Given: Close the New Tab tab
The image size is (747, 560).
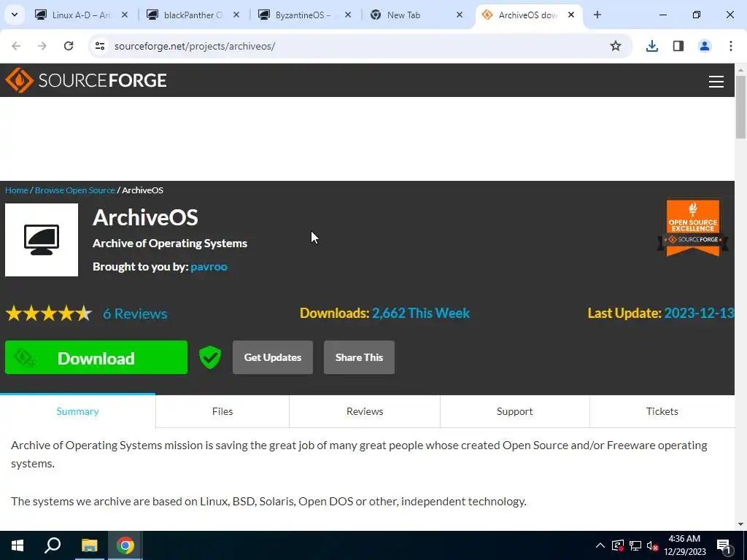Looking at the screenshot, I should [460, 15].
